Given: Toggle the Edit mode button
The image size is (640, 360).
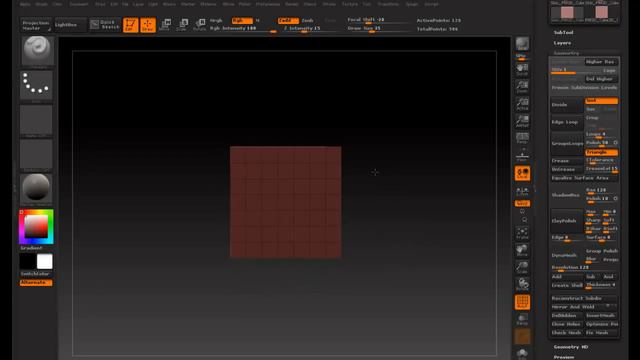Looking at the screenshot, I should click(x=131, y=25).
